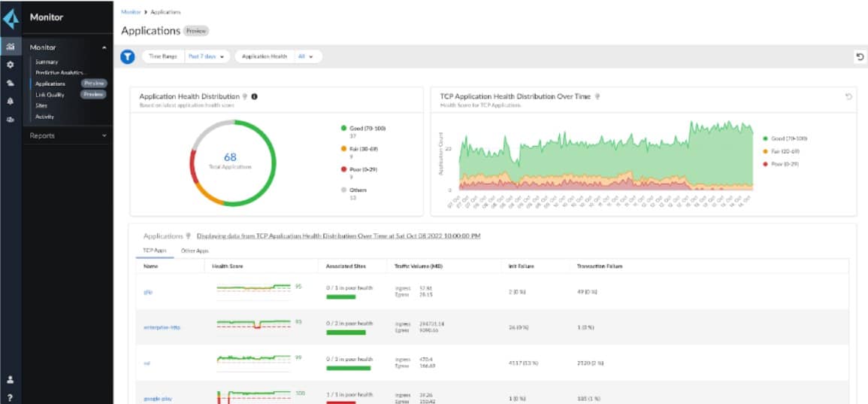
Task: Click the cloud icon in left rail
Action: 11,83
